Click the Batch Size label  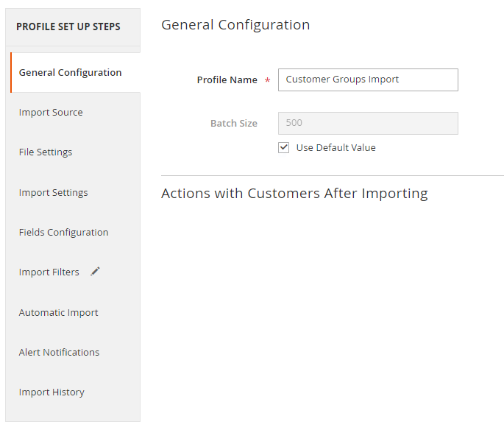pyautogui.click(x=234, y=123)
